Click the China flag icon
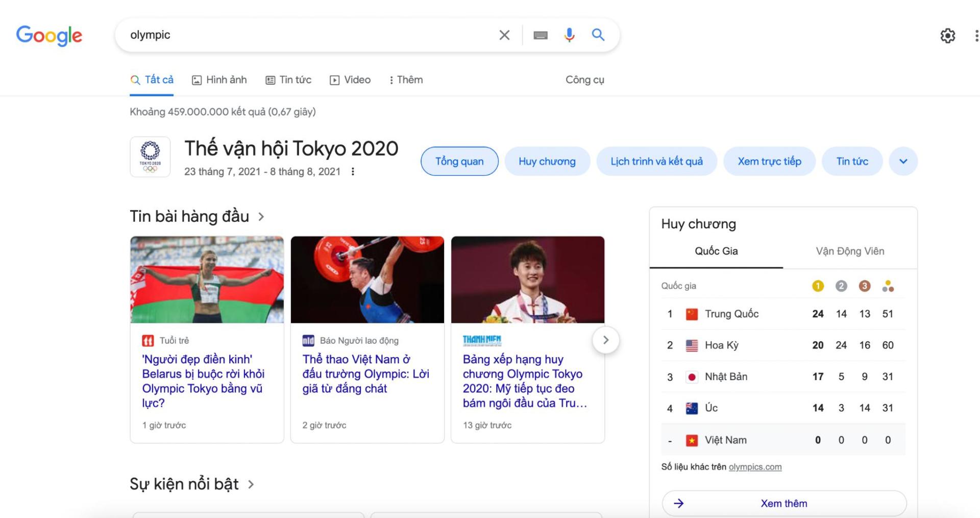This screenshot has height=518, width=980. click(692, 314)
